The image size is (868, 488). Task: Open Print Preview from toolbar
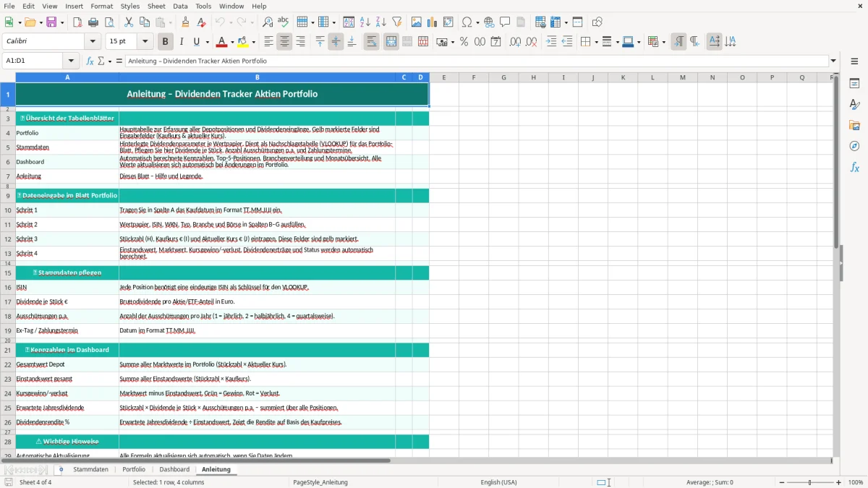109,22
